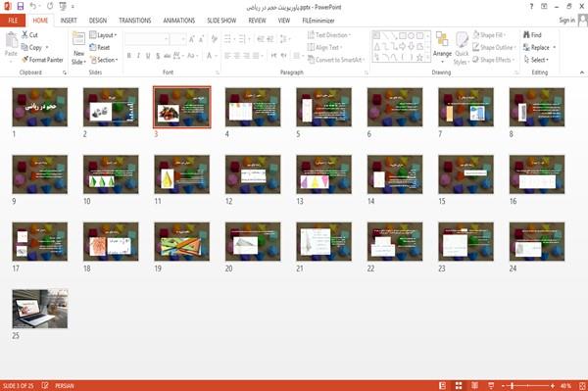Click the Increase Font Size icon
The height and width of the screenshot is (391, 588).
coord(192,39)
